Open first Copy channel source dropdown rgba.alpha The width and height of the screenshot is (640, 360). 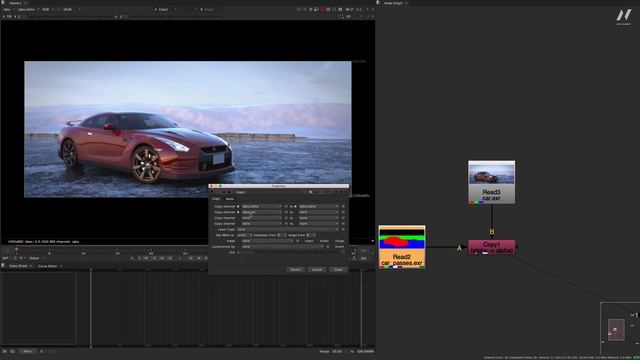tap(261, 207)
